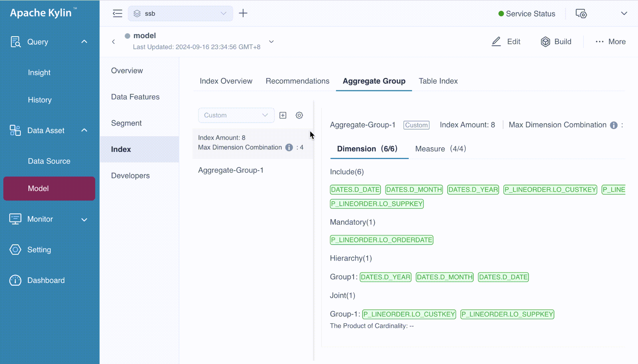Click info icon beside Max Dimension Combination: 4

click(x=289, y=148)
